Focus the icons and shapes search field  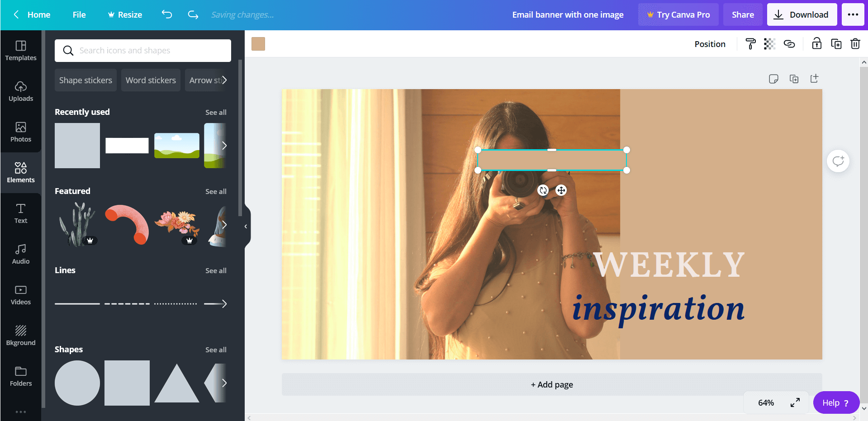(142, 50)
